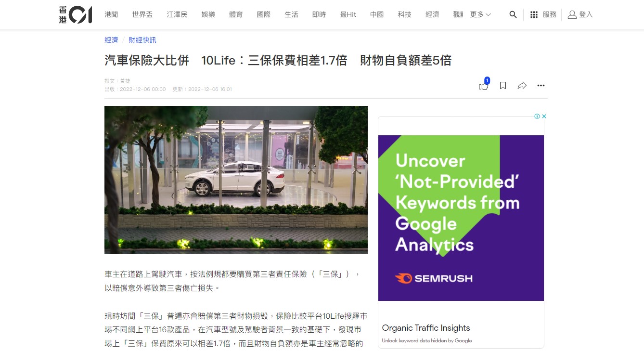The image size is (644, 351).
Task: Go to the 娛樂 section
Action: point(208,15)
